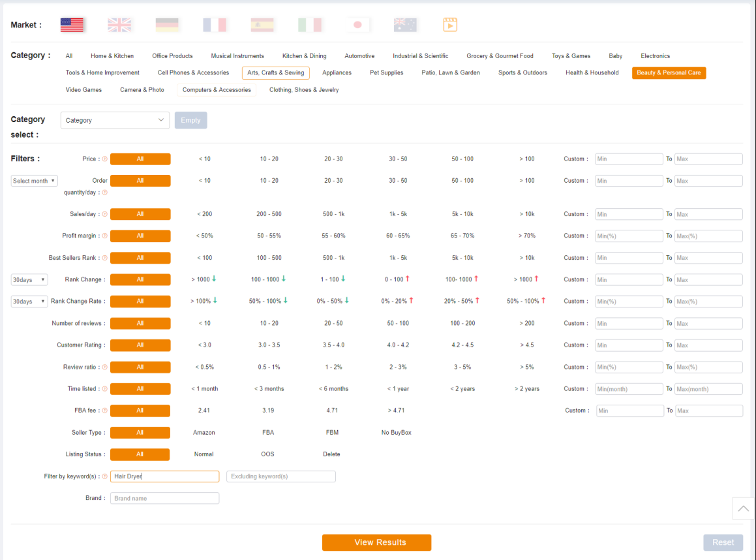Click the Time listed Min(month) field
The width and height of the screenshot is (756, 560).
pyautogui.click(x=629, y=389)
